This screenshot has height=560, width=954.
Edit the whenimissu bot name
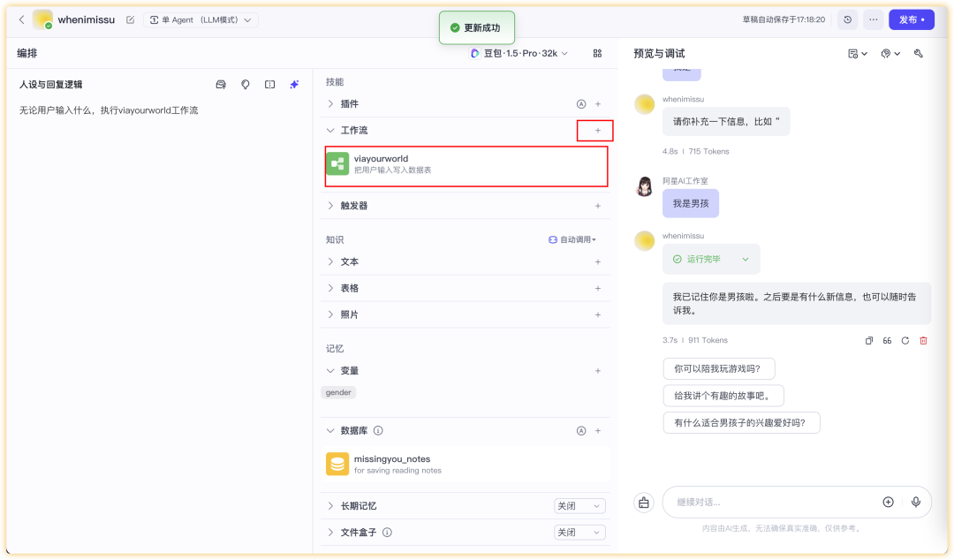[x=130, y=20]
